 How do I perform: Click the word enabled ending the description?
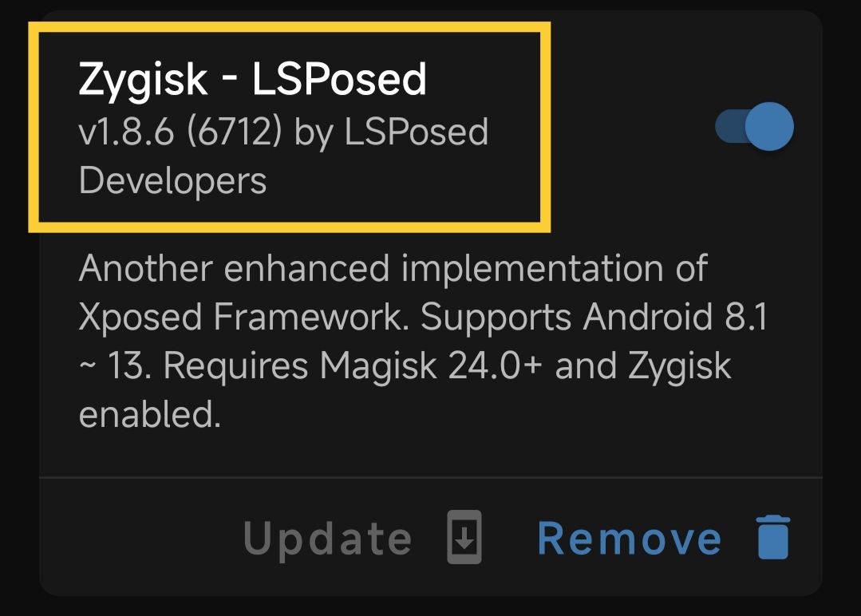[x=149, y=414]
